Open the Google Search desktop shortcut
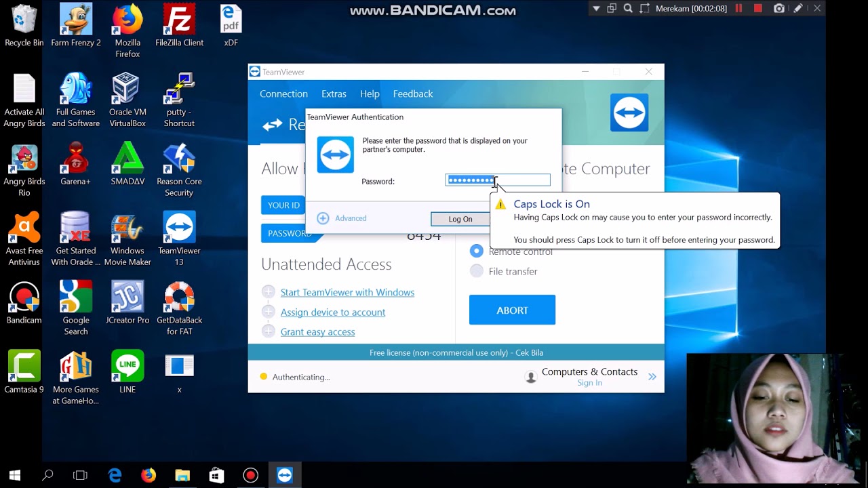 pos(76,308)
